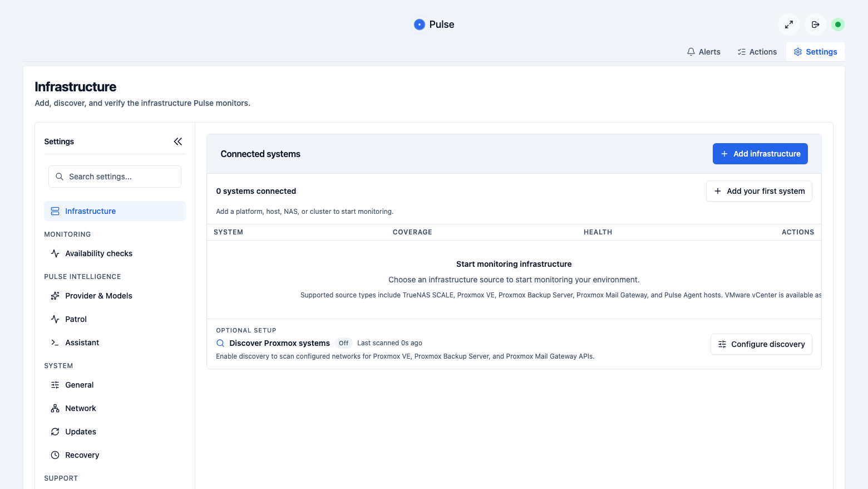
Task: Click the Discover Proxmox systems magnifier icon
Action: (220, 343)
